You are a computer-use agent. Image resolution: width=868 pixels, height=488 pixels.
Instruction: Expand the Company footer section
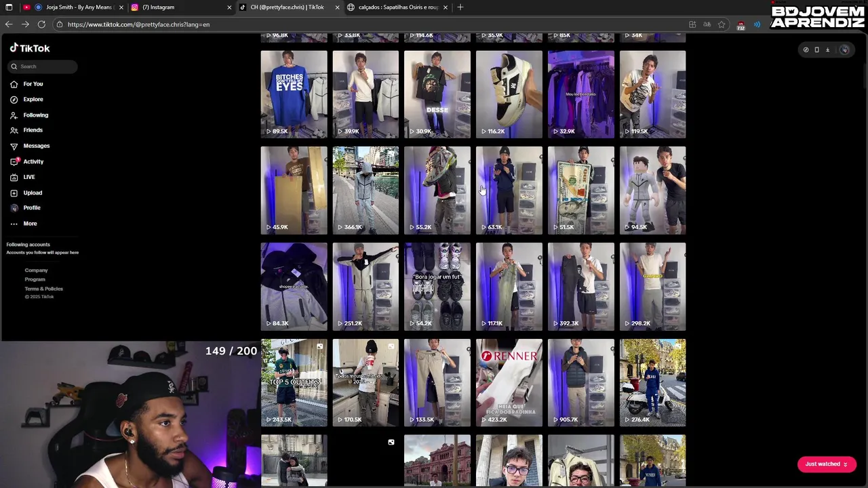[36, 270]
